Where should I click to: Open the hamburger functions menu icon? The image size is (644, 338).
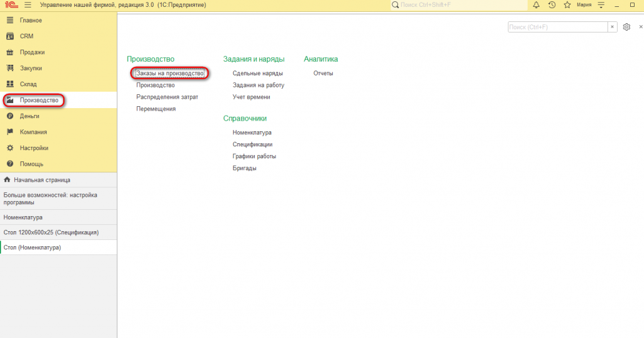(x=28, y=5)
